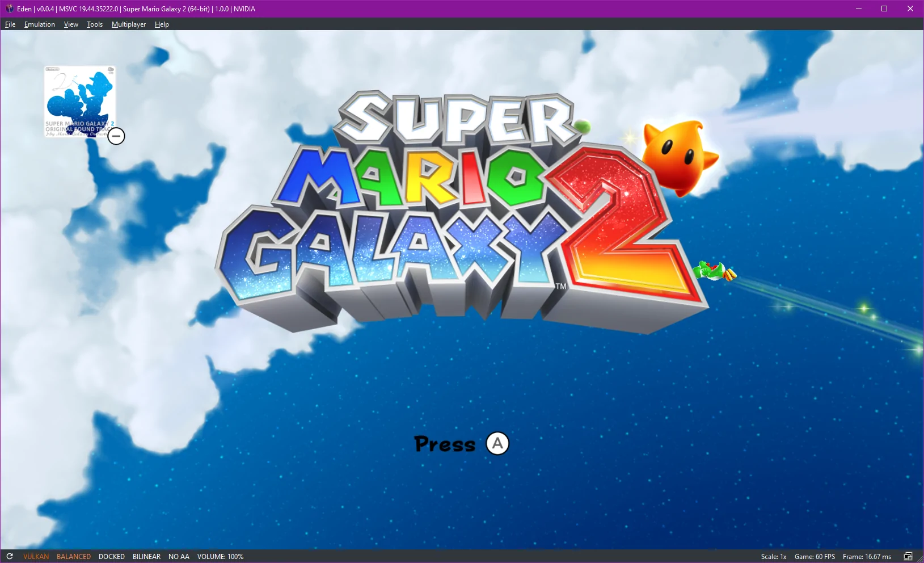Screen dimensions: 924x563
Task: Close the Eden emulator window
Action: tap(910, 9)
